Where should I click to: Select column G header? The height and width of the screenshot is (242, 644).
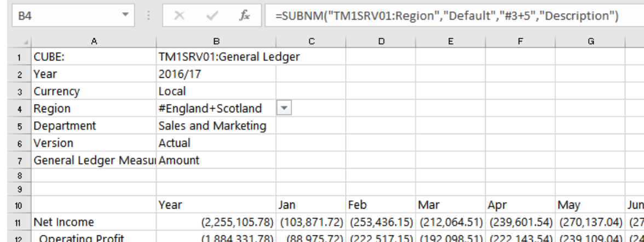590,41
